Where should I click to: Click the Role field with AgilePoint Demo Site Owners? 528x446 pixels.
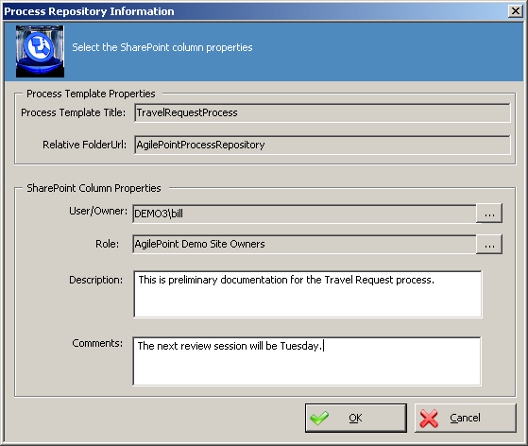pos(304,244)
